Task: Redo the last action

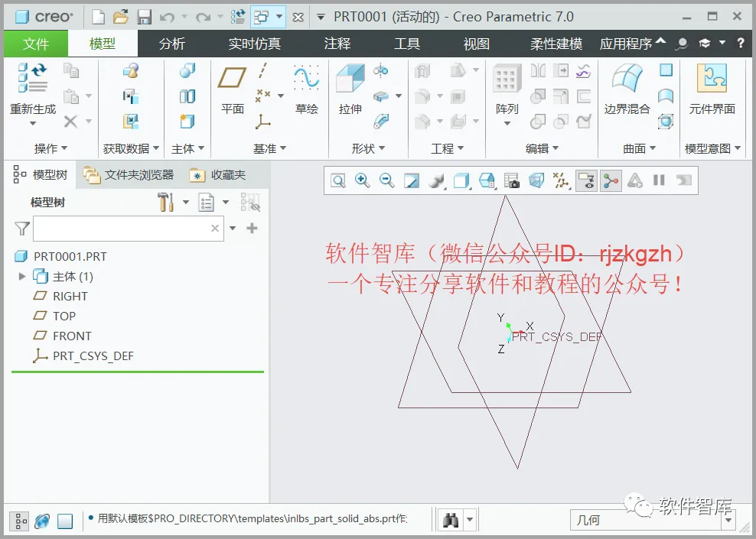Action: [x=203, y=18]
